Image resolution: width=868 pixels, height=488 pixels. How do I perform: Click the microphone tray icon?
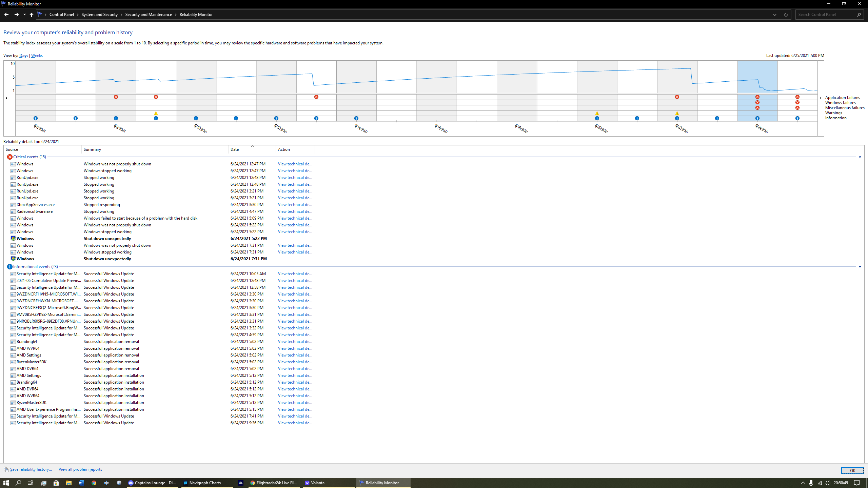[x=811, y=483]
